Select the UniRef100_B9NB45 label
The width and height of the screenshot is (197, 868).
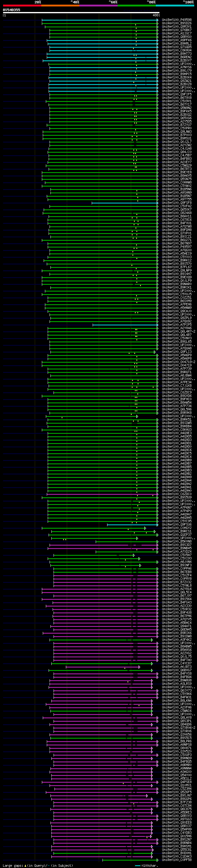176,548
